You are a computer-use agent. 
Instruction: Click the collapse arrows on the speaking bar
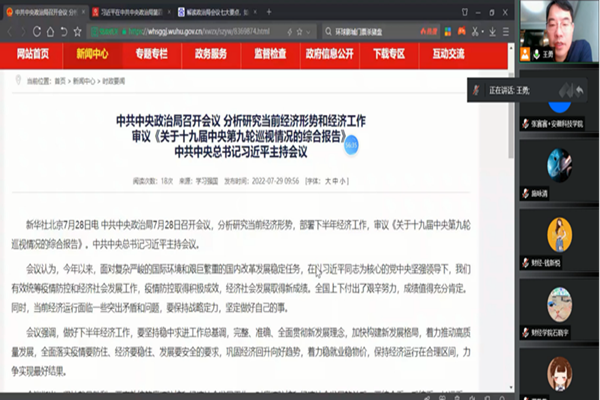pos(570,91)
